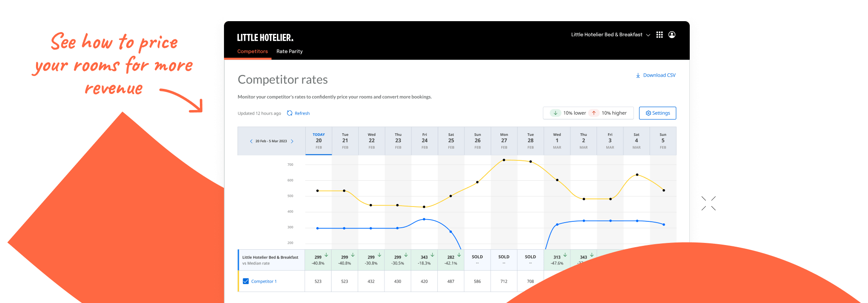Expand the Little Hotelier Bed & Breakfast property dropdown

pos(610,35)
